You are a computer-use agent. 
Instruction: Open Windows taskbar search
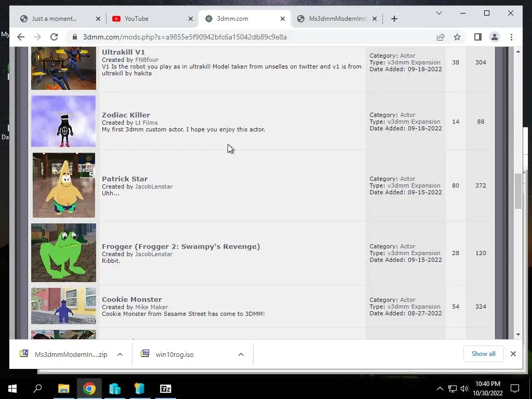[37, 389]
